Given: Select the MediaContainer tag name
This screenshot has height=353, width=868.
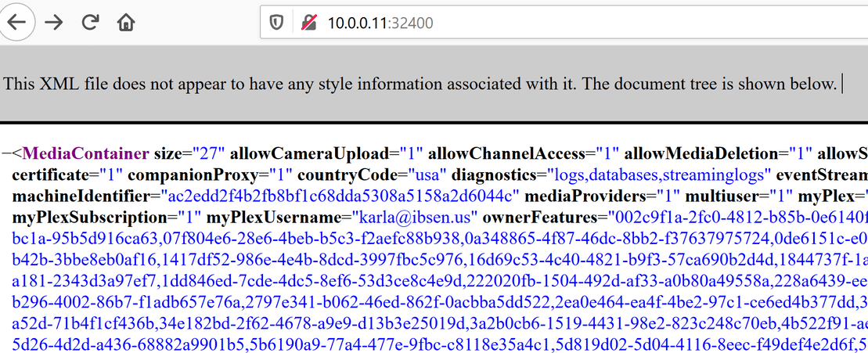Looking at the screenshot, I should [86, 153].
